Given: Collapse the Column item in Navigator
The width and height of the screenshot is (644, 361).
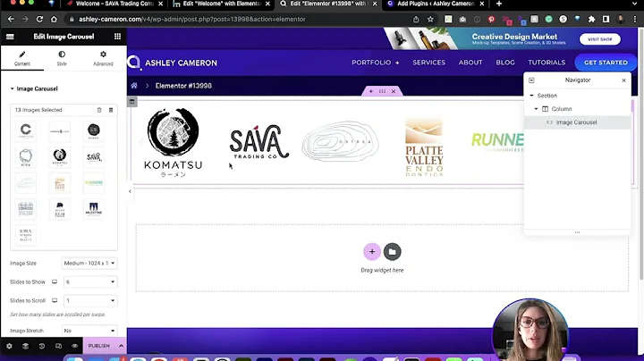Looking at the screenshot, I should pyautogui.click(x=536, y=109).
